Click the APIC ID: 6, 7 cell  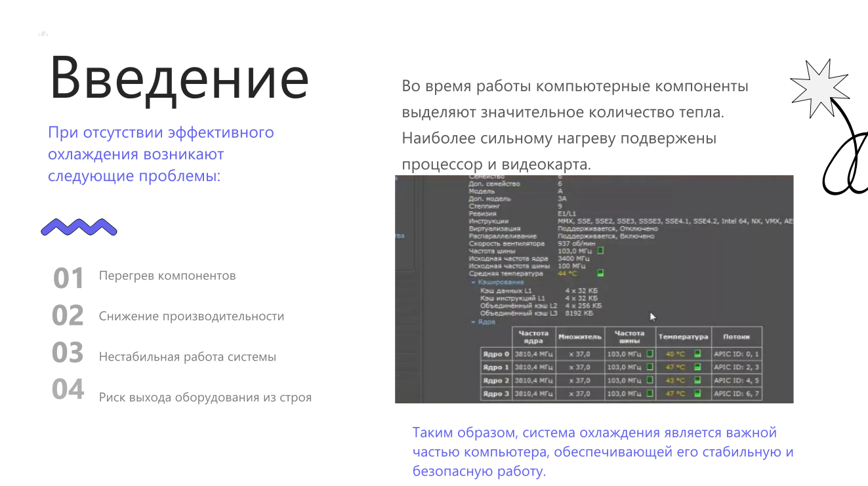pos(736,394)
